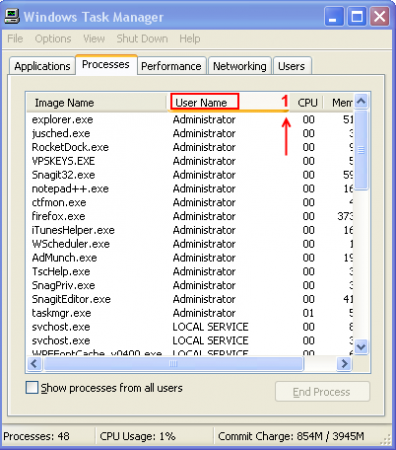Open the View menu

(x=94, y=39)
